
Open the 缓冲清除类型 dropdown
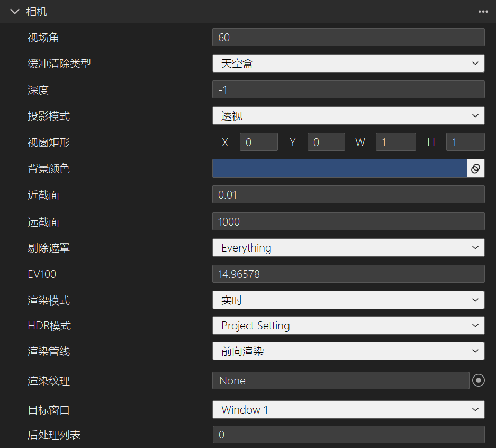click(348, 64)
